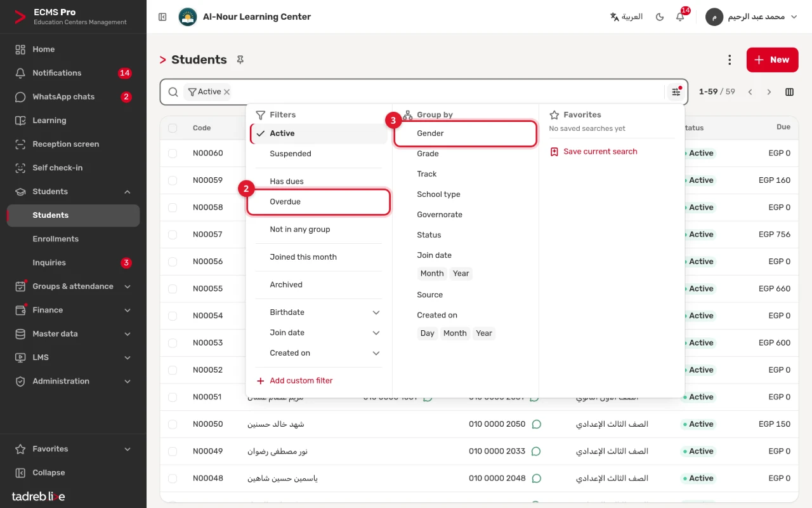Click Add custom filter
Image resolution: width=812 pixels, height=508 pixels.
click(x=294, y=381)
